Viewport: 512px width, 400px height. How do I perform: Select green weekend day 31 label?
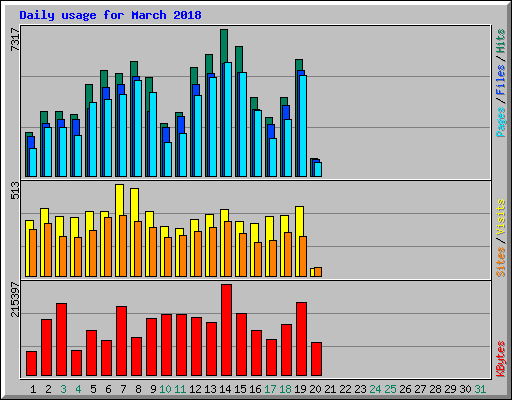[480, 389]
